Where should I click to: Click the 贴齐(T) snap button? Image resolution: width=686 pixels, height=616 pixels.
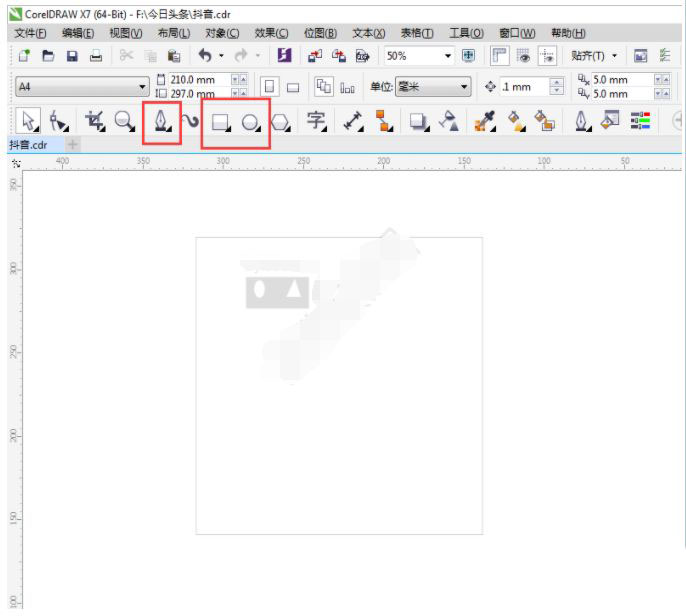click(x=594, y=56)
